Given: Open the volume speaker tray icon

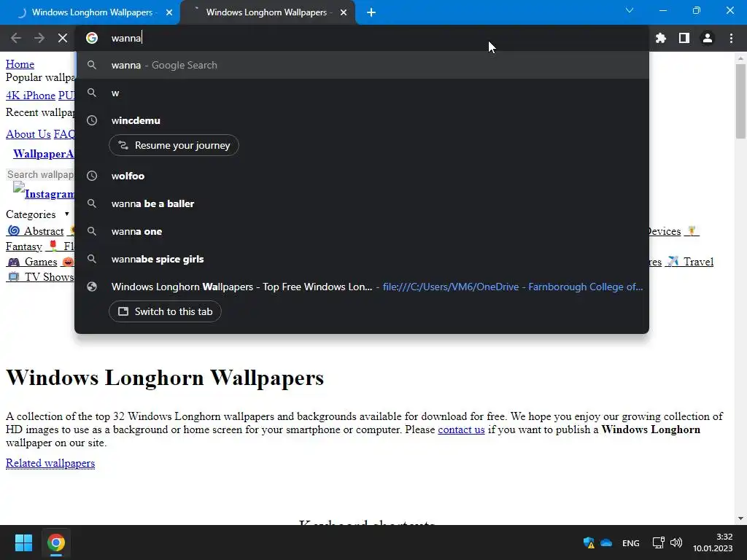Looking at the screenshot, I should coord(676,542).
